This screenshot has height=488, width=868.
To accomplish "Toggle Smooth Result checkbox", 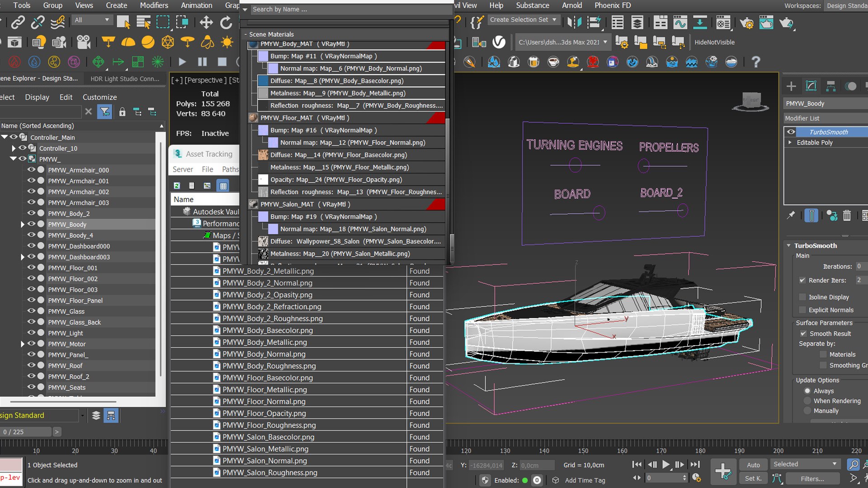I will (x=803, y=333).
